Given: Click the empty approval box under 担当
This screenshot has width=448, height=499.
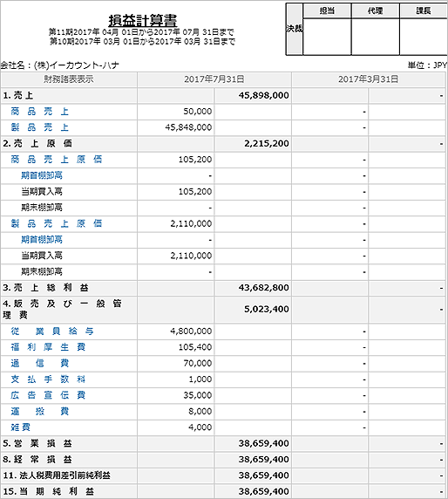Looking at the screenshot, I should click(327, 37).
